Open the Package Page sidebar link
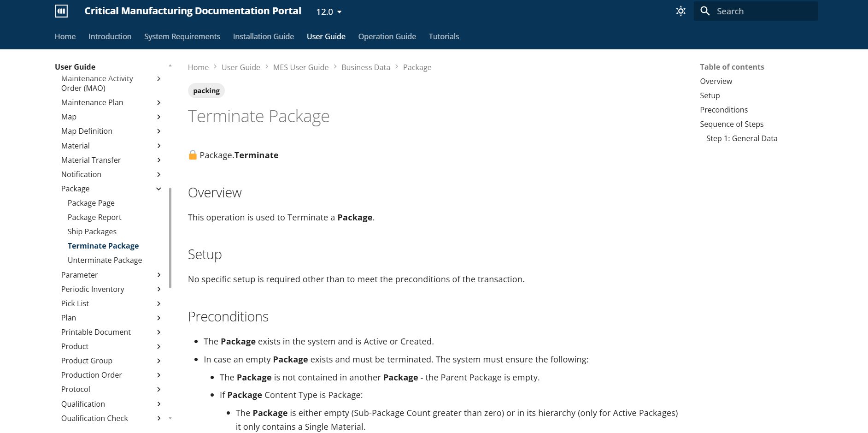The image size is (868, 433). point(91,203)
